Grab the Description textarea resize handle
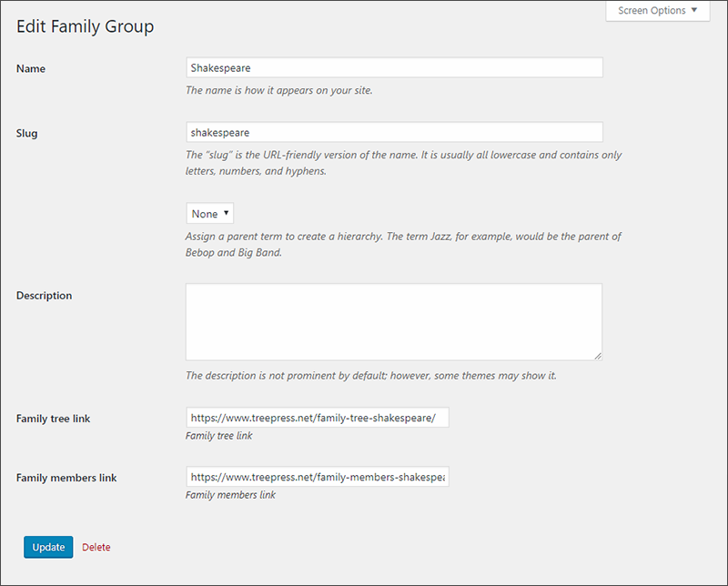 click(598, 356)
